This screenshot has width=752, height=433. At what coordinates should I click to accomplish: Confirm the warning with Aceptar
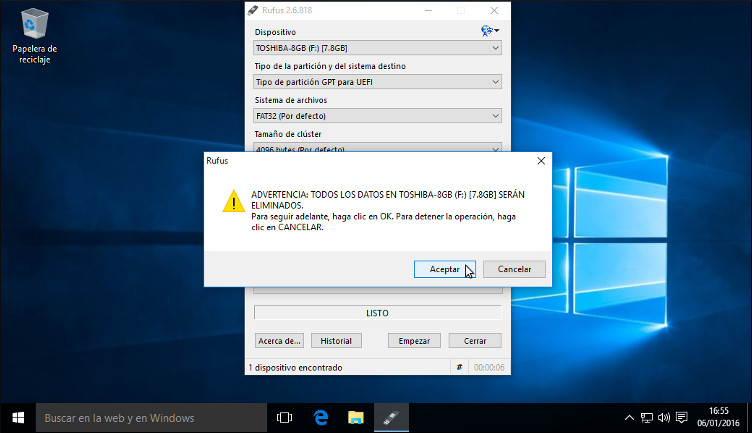pos(445,269)
